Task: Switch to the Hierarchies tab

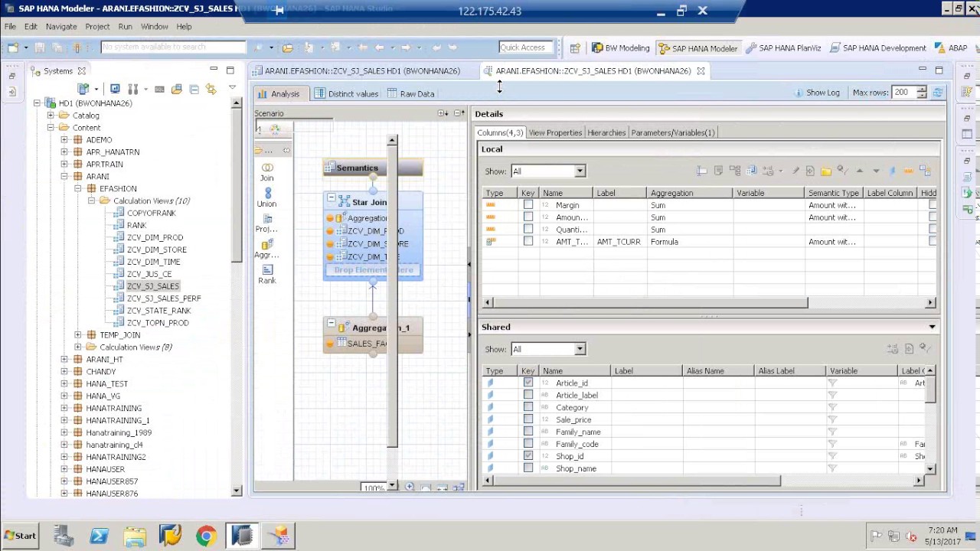Action: coord(606,132)
